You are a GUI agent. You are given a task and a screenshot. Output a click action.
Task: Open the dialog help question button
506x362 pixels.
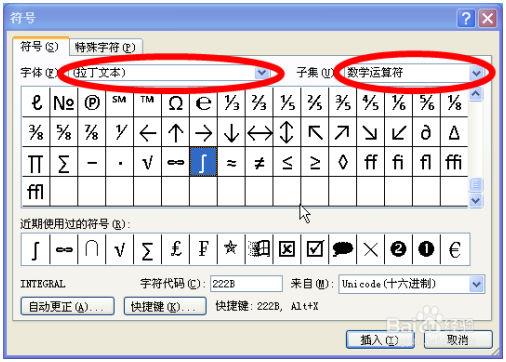click(x=466, y=18)
